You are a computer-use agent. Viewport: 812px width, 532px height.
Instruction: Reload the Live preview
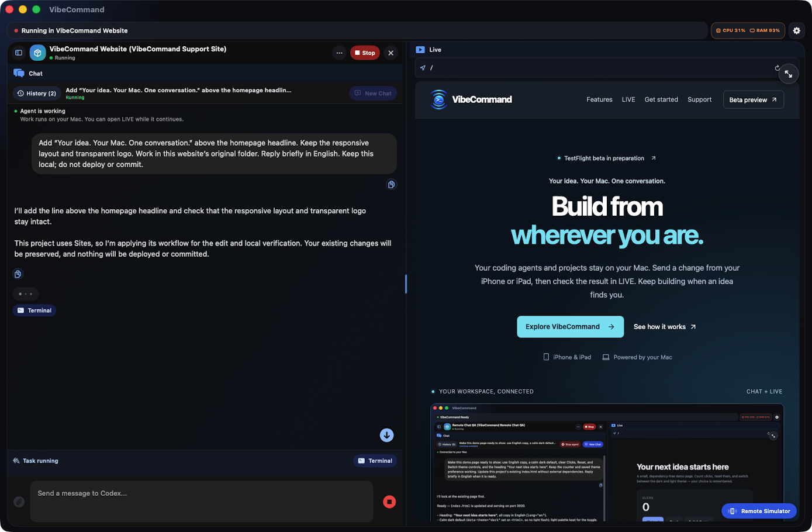tap(778, 68)
